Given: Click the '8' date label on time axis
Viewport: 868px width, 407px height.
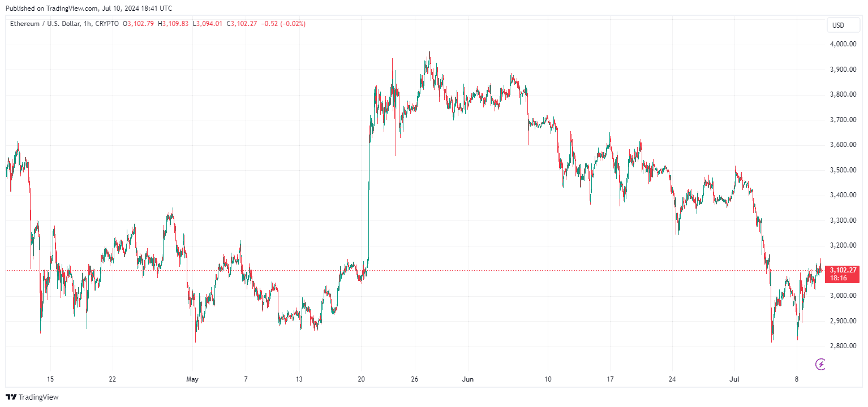Looking at the screenshot, I should (x=796, y=379).
